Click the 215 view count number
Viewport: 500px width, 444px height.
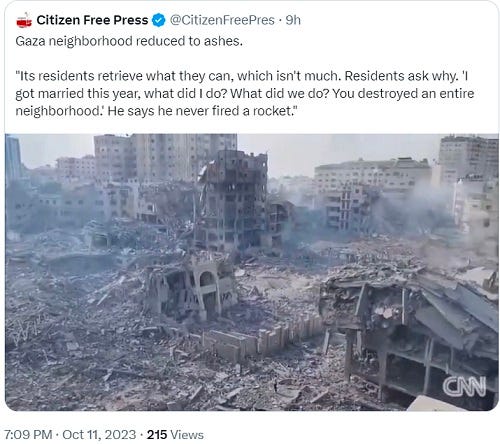coord(157,435)
